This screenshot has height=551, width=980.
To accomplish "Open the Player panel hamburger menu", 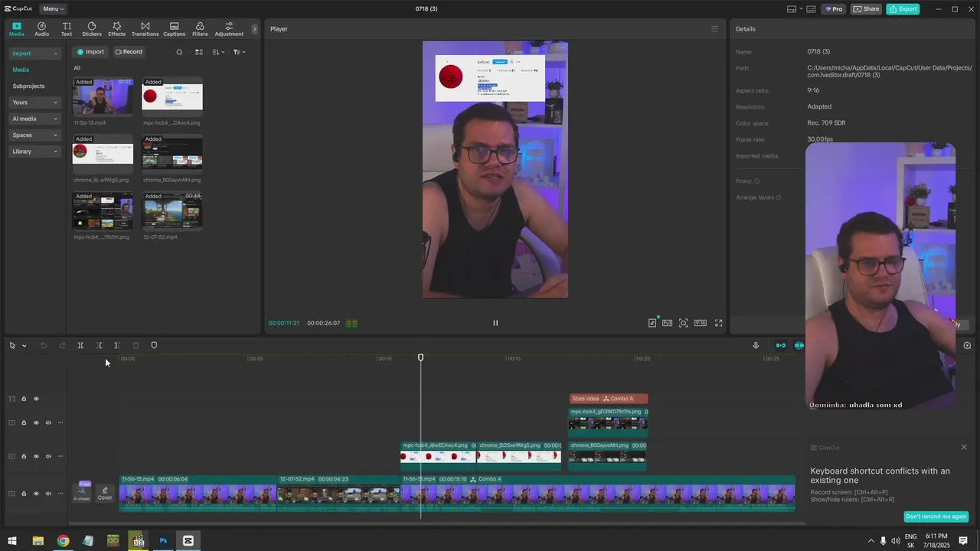I will point(714,29).
